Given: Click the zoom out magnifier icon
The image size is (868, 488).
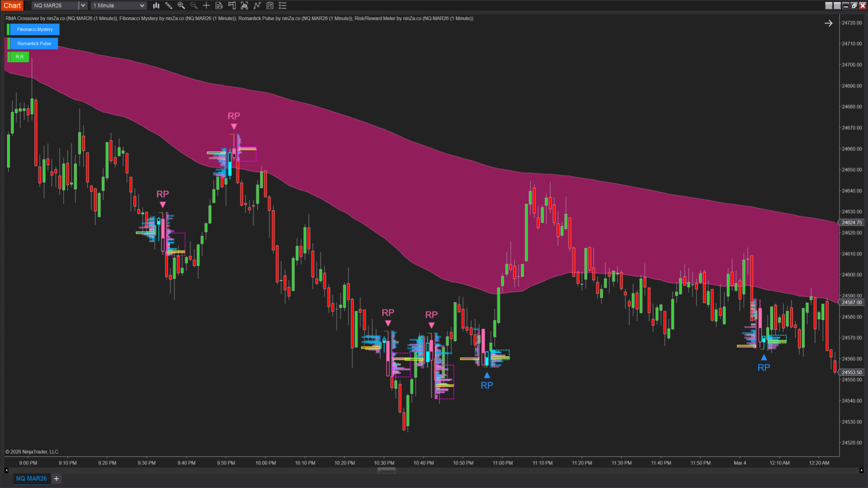Looking at the screenshot, I should [194, 5].
